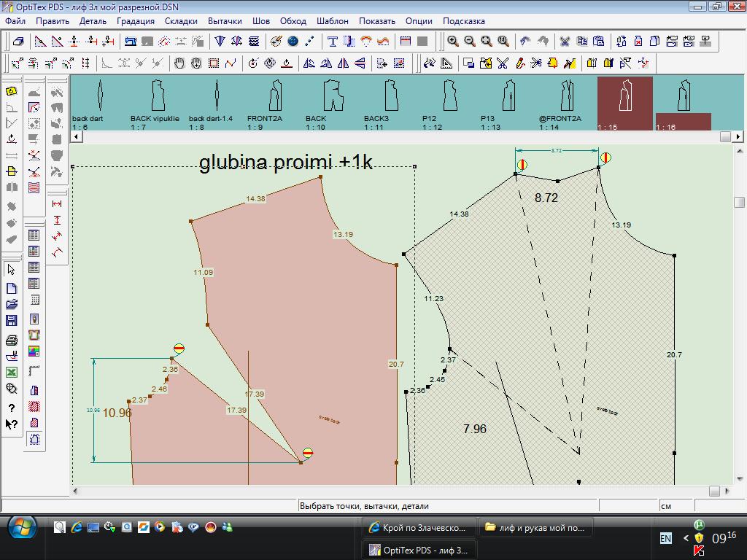Click the Print icon in left toolbar
747x560 pixels.
coord(12,340)
